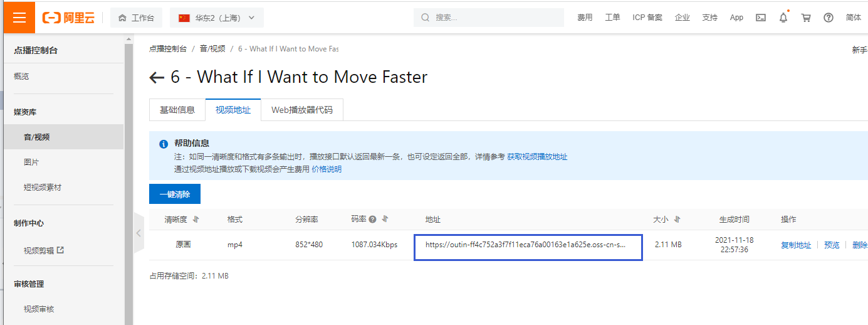Open the hamburger navigation menu
This screenshot has width=868, height=325.
tap(19, 18)
